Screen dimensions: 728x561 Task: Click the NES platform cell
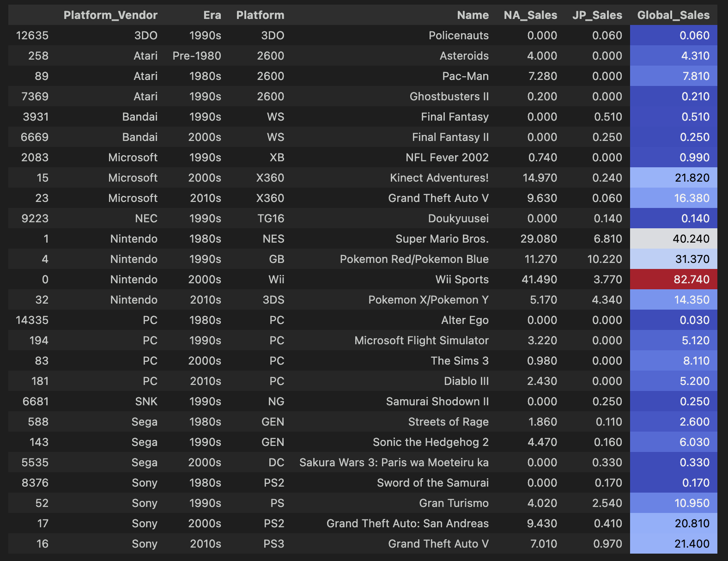273,239
